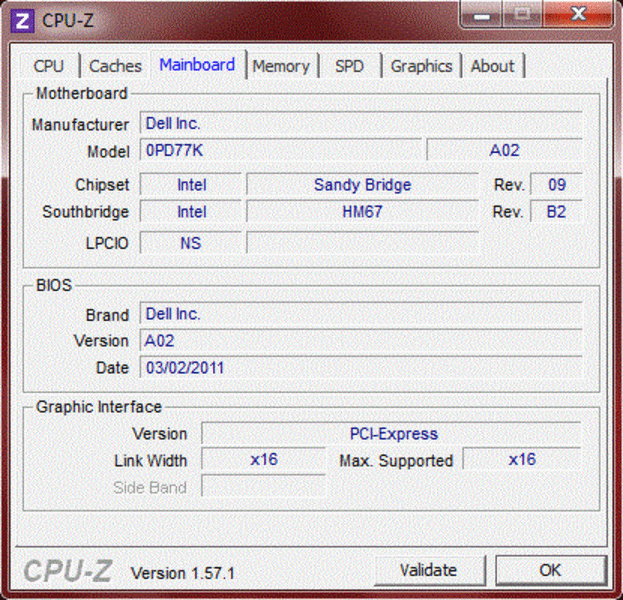
Task: Click the Model label
Action: 108,152
